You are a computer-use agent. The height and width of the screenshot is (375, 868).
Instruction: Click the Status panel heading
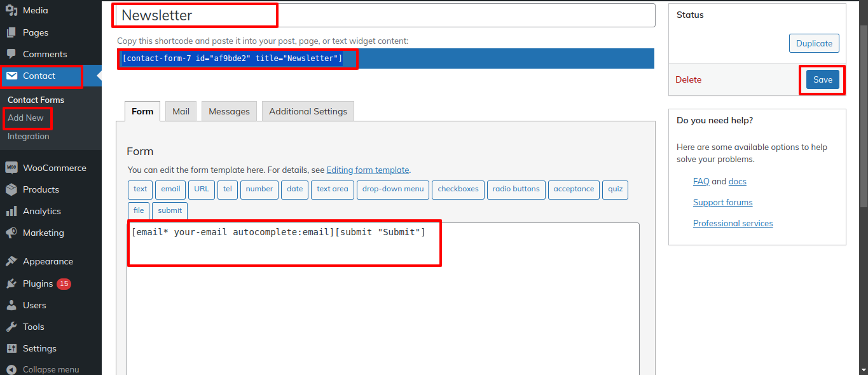coord(690,15)
